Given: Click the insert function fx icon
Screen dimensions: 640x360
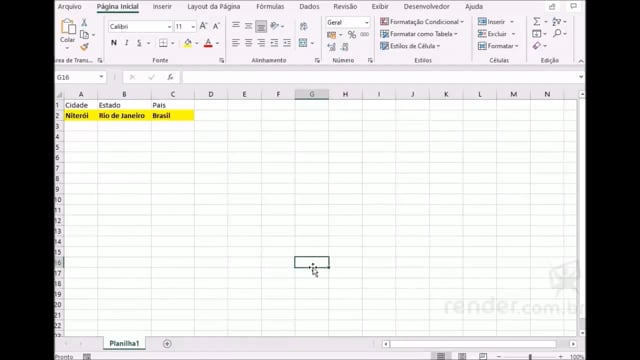Looking at the screenshot, I should [170, 77].
